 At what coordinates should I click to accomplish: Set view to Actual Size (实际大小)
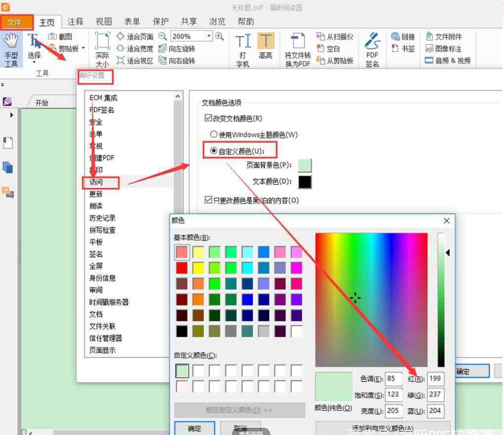click(x=102, y=50)
